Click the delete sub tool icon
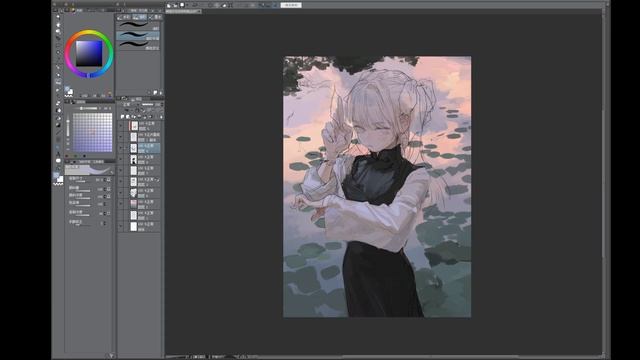640x360 pixels. pyautogui.click(x=161, y=93)
